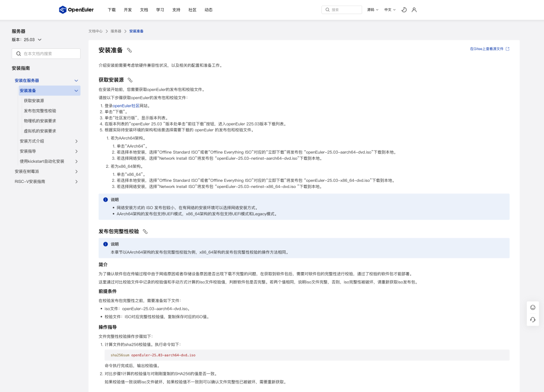The width and height of the screenshot is (544, 392).
Task: Click the 在本文档内搜索 search field
Action: coord(46,54)
